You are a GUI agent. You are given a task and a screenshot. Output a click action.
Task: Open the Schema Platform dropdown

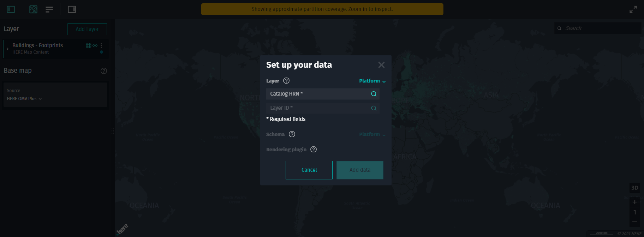(x=372, y=134)
